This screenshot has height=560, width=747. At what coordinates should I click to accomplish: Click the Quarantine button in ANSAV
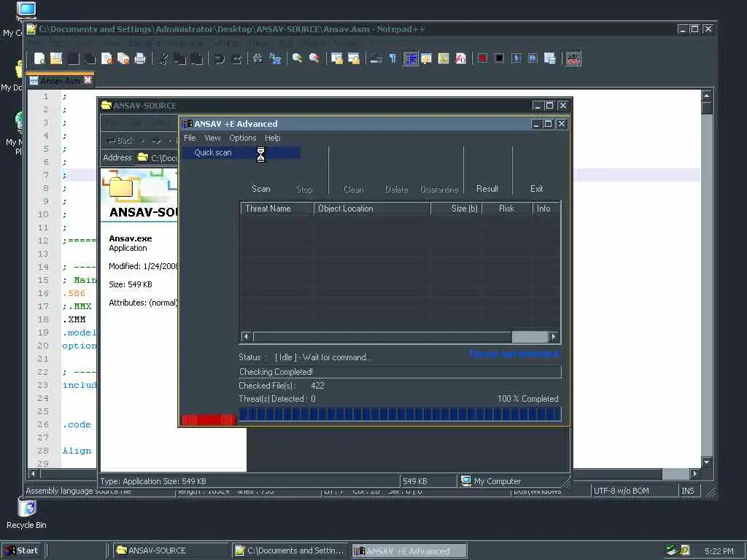[439, 189]
